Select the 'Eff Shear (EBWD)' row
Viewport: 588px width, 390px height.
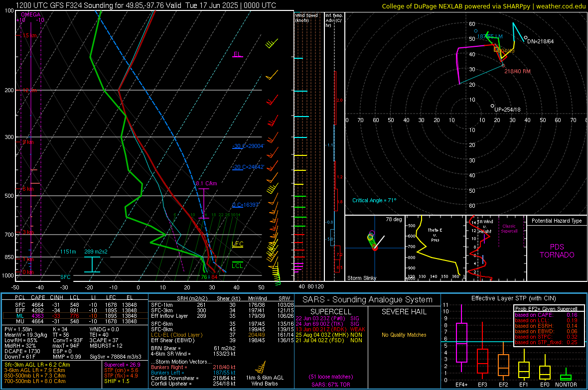click(222, 341)
